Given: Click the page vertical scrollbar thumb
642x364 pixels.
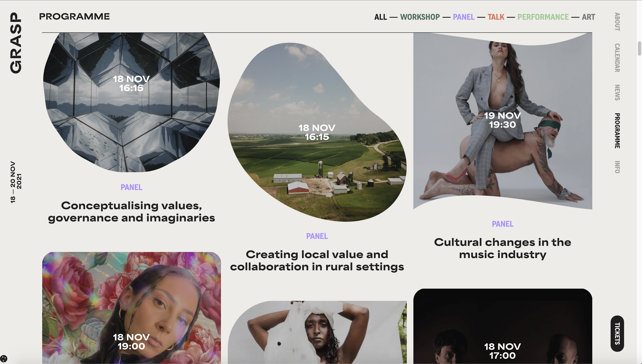Looking at the screenshot, I should 640,48.
